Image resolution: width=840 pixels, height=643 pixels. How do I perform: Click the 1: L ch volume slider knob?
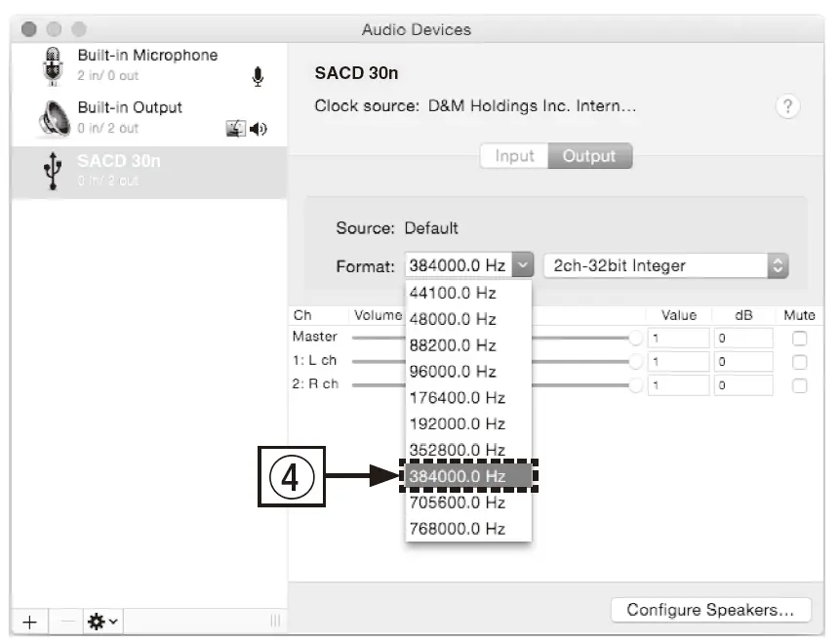pyautogui.click(x=635, y=362)
